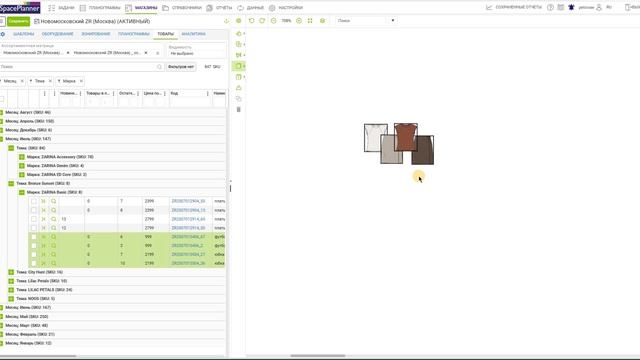Expand the Месяц: Апрель group
Image resolution: width=640 pixels, height=360 pixels.
tap(1, 121)
